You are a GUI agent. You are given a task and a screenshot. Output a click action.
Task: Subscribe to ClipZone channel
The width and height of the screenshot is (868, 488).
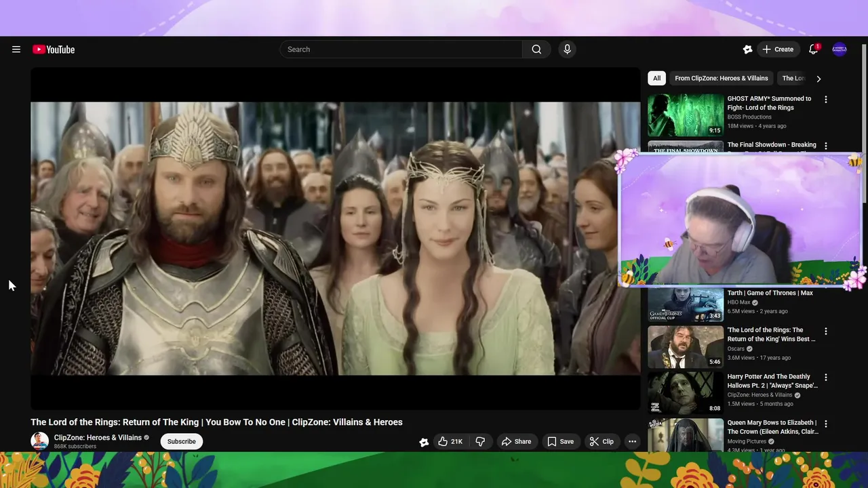(182, 441)
